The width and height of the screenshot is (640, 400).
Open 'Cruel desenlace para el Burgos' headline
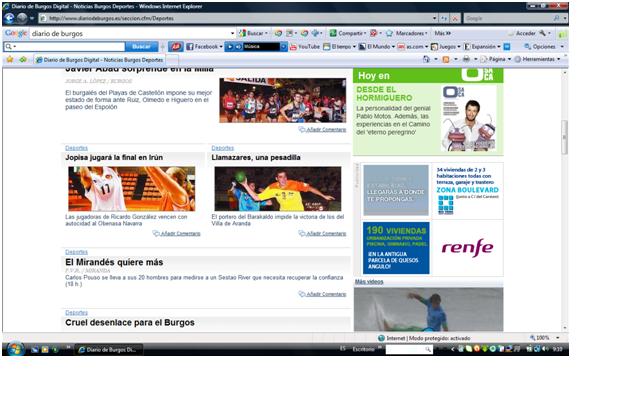click(x=130, y=322)
